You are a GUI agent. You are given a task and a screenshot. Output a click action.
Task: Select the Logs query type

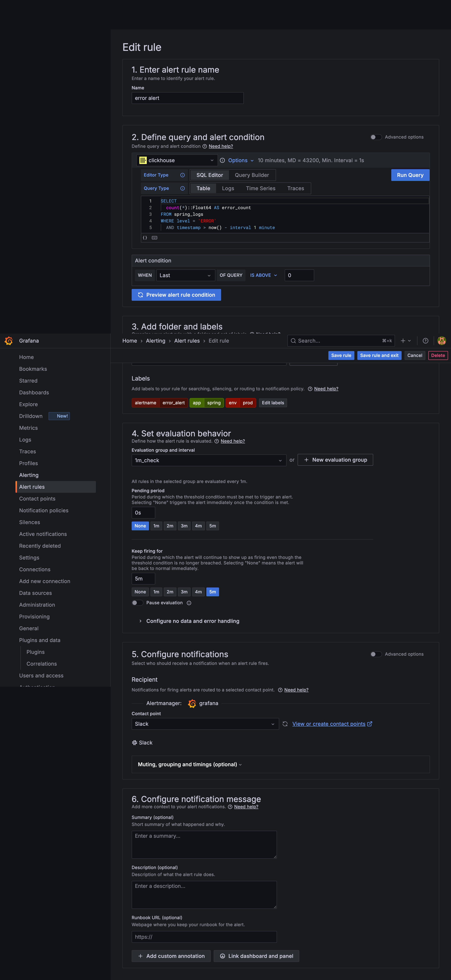(x=228, y=188)
